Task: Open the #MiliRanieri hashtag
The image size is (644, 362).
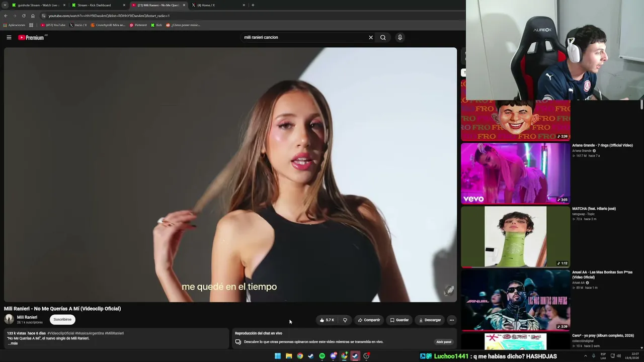Action: point(114,333)
